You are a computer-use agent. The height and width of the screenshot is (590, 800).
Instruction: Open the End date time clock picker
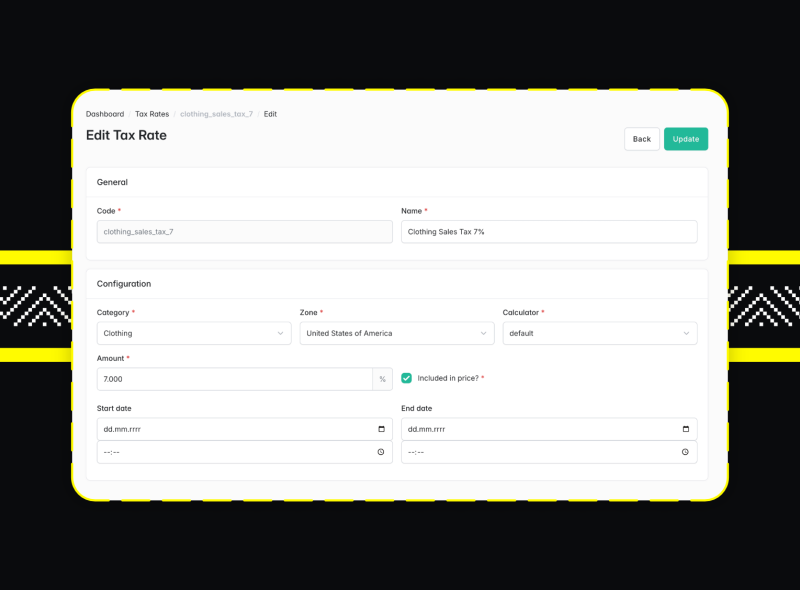point(687,451)
